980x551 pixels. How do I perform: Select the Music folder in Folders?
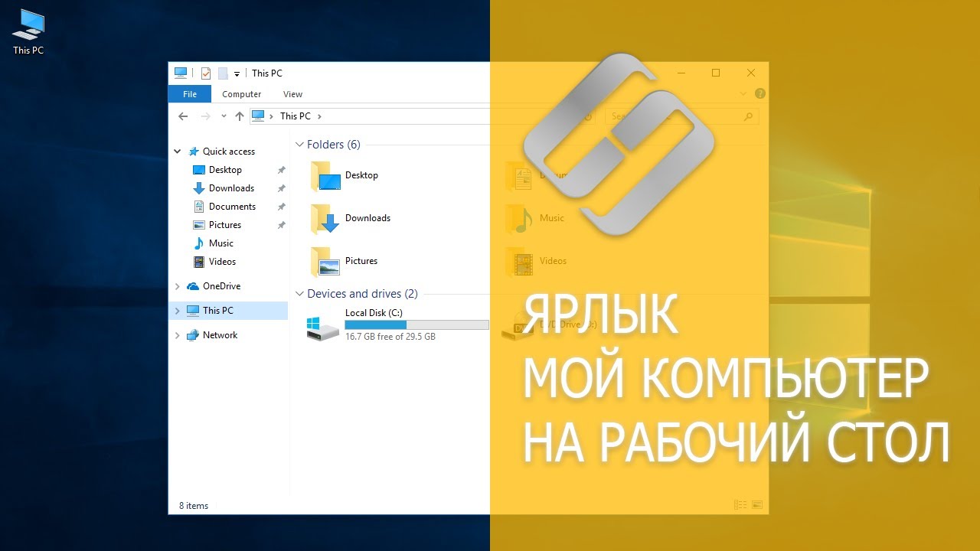pyautogui.click(x=536, y=219)
